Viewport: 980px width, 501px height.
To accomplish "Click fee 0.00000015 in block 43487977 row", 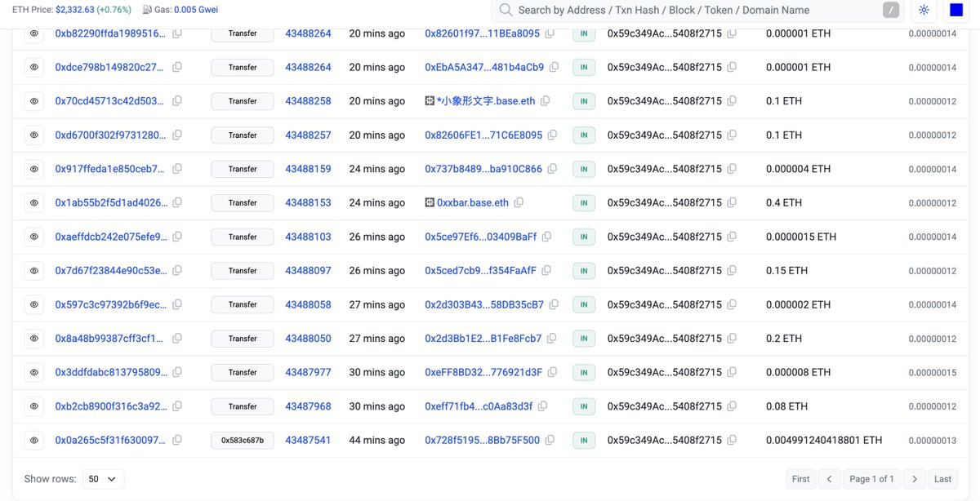I will [932, 372].
